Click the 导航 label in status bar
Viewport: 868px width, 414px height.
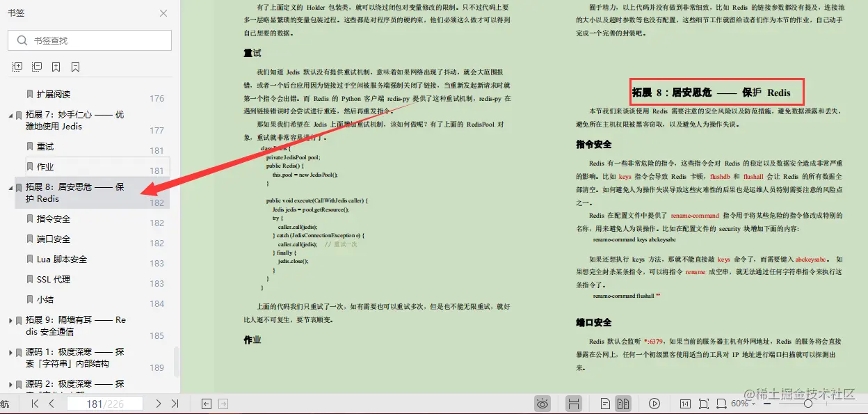[6, 403]
